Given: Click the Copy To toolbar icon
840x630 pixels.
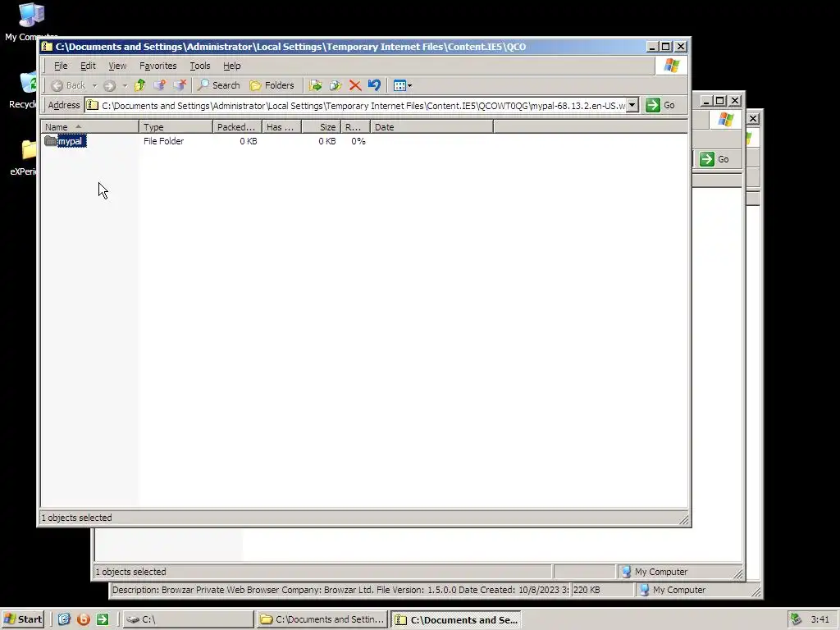Looking at the screenshot, I should [336, 85].
